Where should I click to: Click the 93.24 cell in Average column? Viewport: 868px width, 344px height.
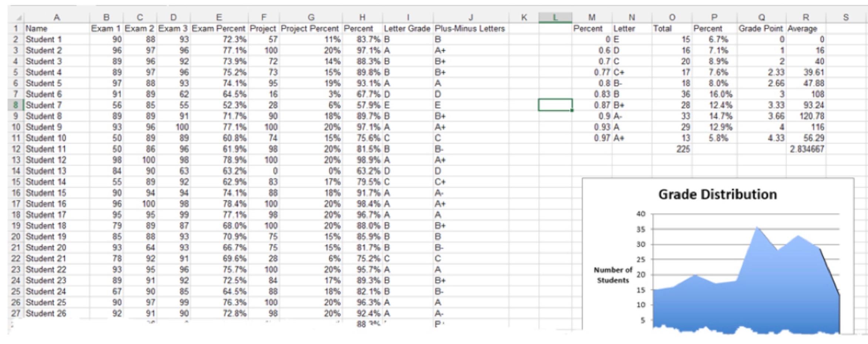point(806,105)
